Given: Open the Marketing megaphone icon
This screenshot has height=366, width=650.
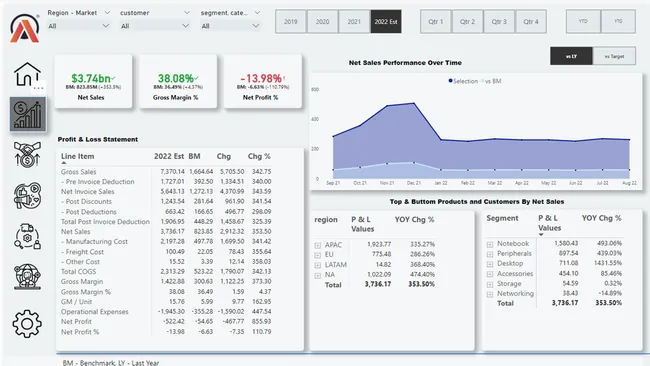Looking at the screenshot, I should pos(27,195).
